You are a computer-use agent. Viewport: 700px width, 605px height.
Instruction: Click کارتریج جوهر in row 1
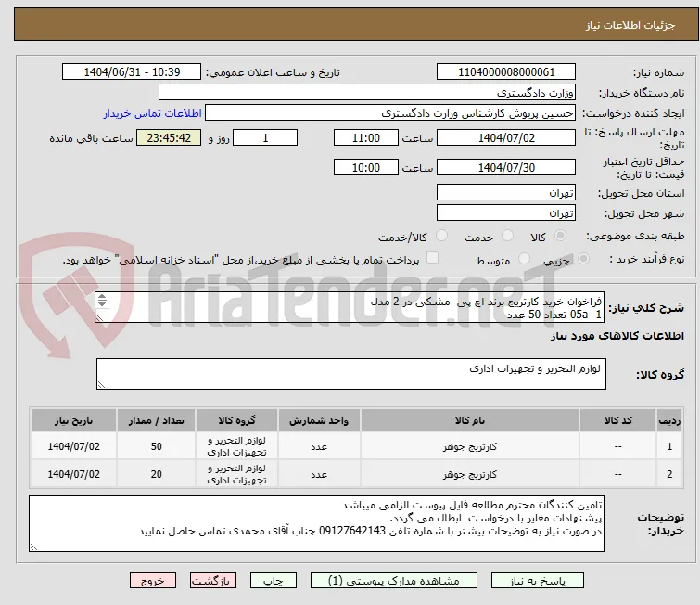pos(470,446)
